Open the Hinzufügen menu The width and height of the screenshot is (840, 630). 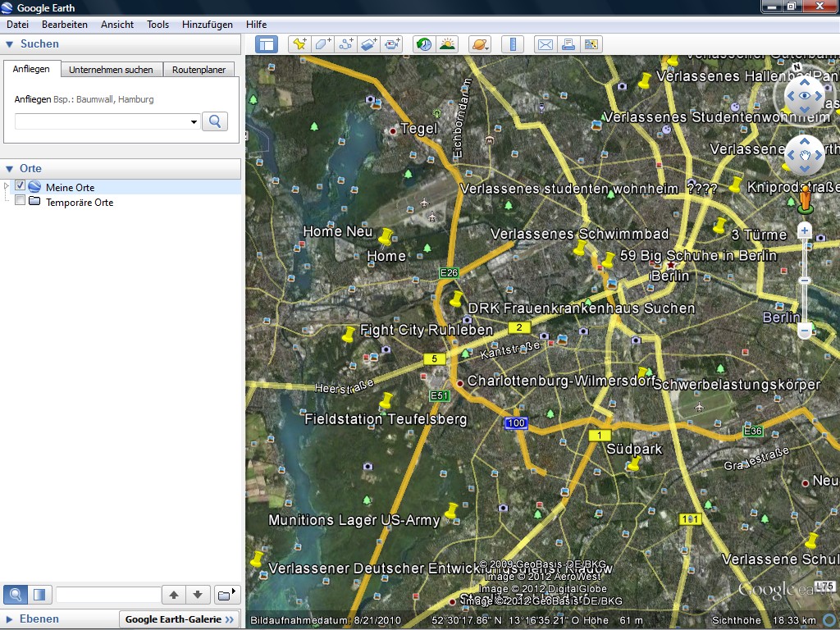[x=208, y=25]
